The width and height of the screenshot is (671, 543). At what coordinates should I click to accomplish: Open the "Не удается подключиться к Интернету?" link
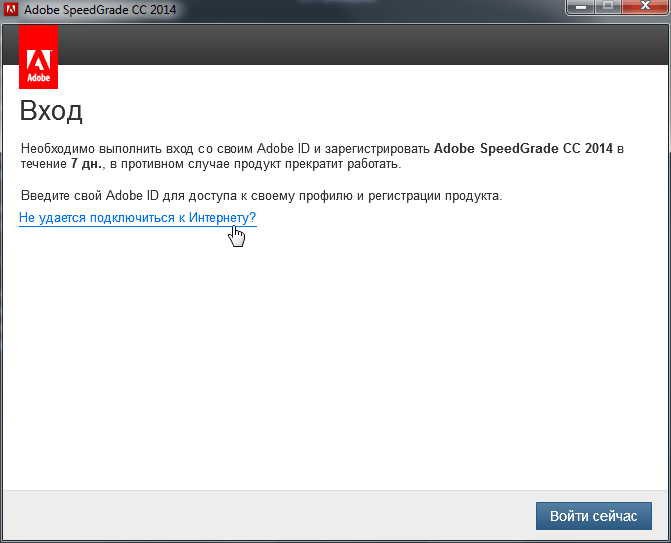[137, 217]
